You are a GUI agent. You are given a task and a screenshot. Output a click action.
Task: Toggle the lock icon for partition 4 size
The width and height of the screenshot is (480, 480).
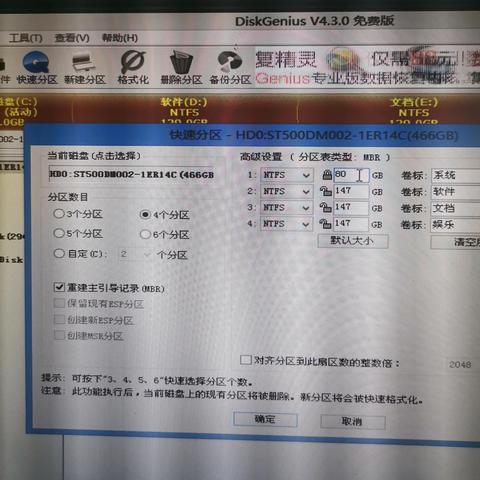(x=326, y=224)
